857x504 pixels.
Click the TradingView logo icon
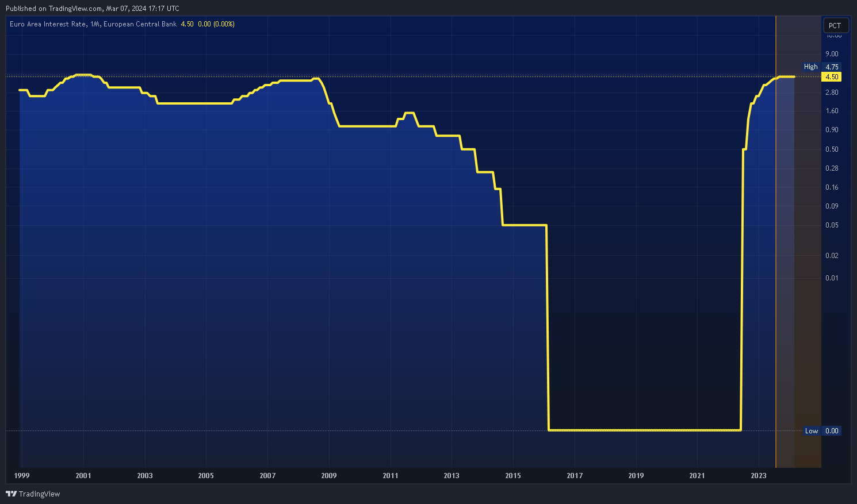[11, 494]
